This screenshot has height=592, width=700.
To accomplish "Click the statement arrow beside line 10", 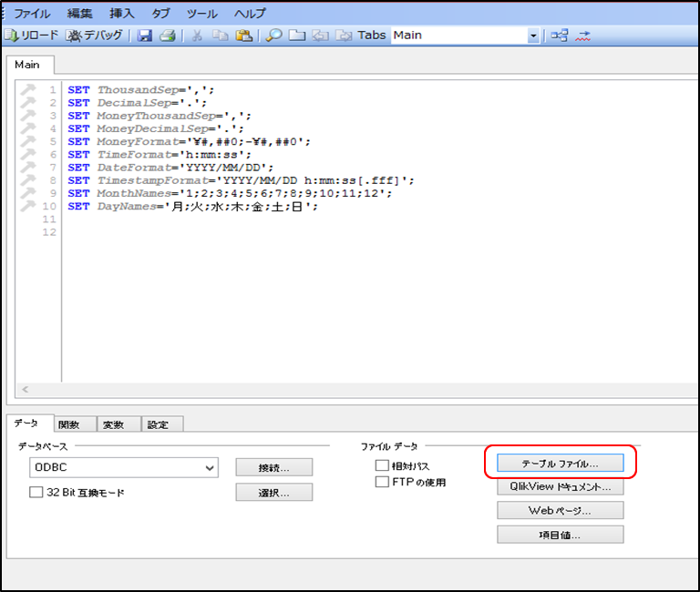I will coord(27,206).
